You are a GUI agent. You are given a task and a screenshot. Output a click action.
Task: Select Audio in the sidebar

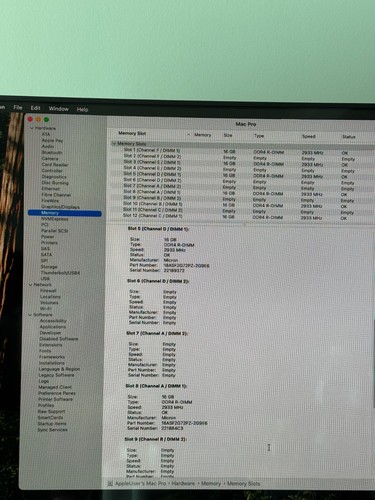[48, 146]
